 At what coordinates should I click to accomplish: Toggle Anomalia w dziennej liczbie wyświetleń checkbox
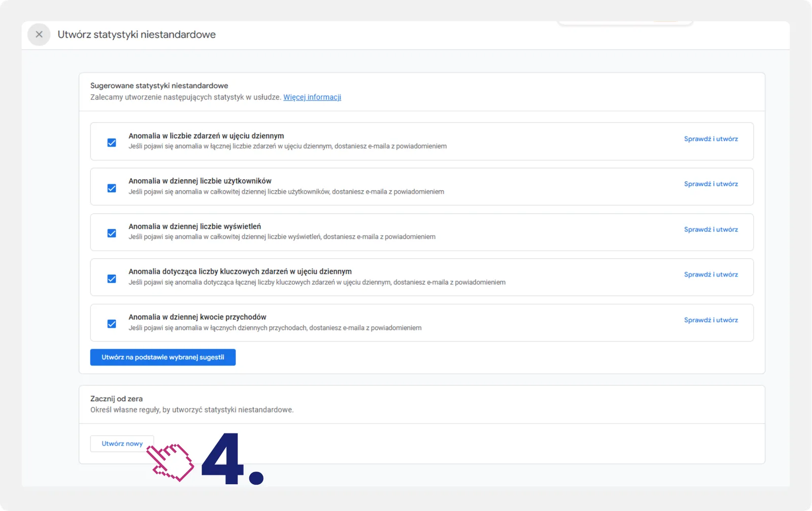coord(112,233)
